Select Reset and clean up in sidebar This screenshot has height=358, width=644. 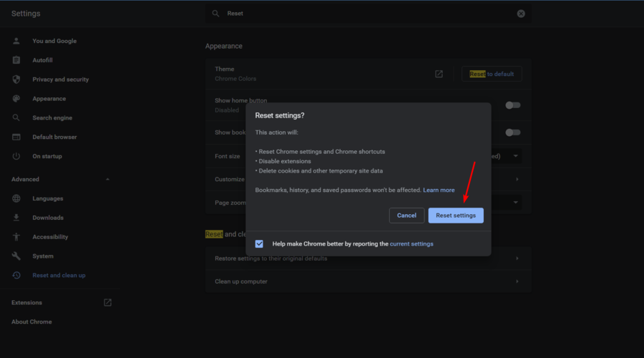59,276
